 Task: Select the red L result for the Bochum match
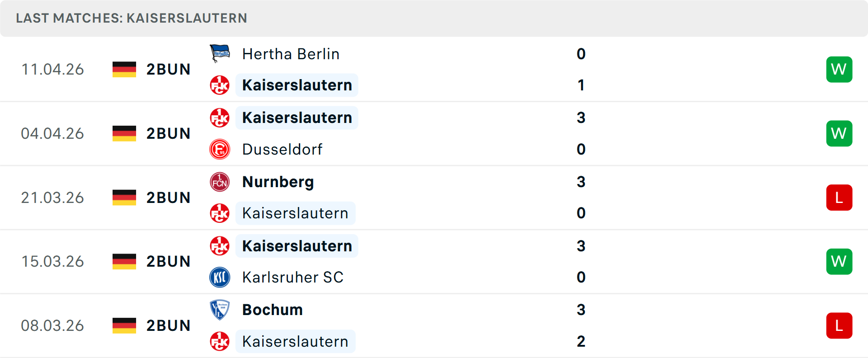840,325
